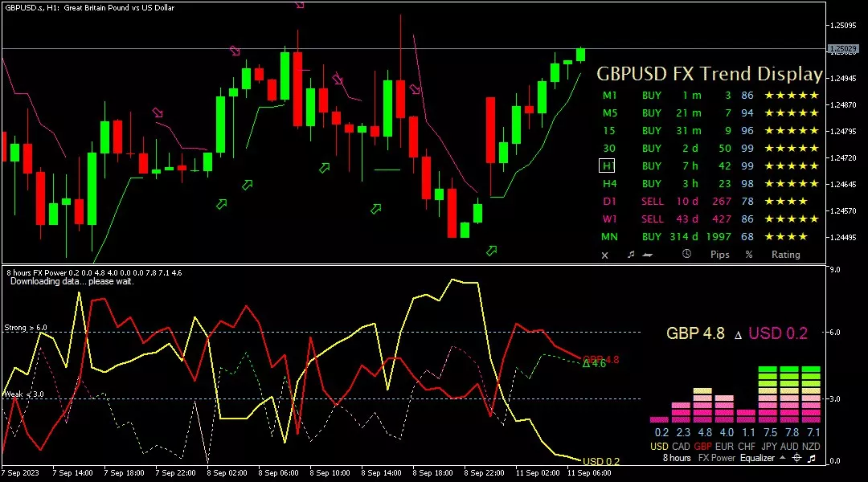The height and width of the screenshot is (482, 868).
Task: Click the trend line icon beside the music note
Action: pyautogui.click(x=647, y=255)
